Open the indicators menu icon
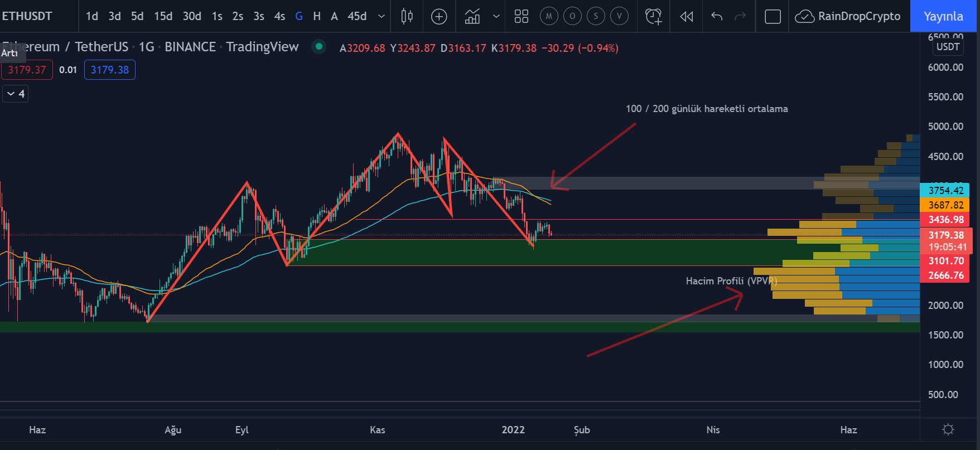Screen dimensions: 980x450 click(x=472, y=17)
